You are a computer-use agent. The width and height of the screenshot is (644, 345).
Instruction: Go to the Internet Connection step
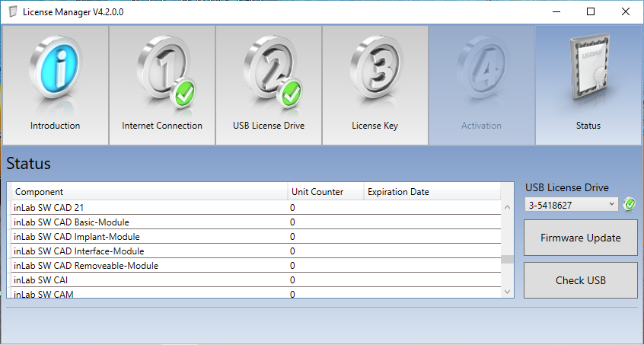click(x=162, y=85)
